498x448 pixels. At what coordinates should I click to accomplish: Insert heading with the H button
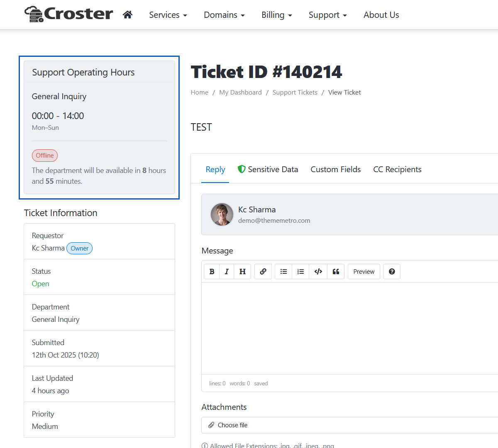click(x=242, y=272)
